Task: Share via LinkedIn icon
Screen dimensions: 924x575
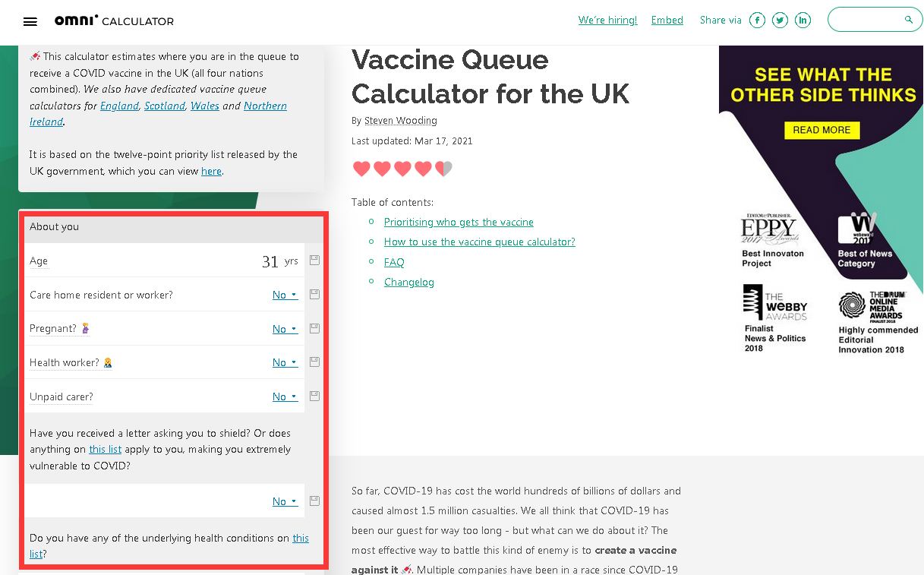Action: 803,21
